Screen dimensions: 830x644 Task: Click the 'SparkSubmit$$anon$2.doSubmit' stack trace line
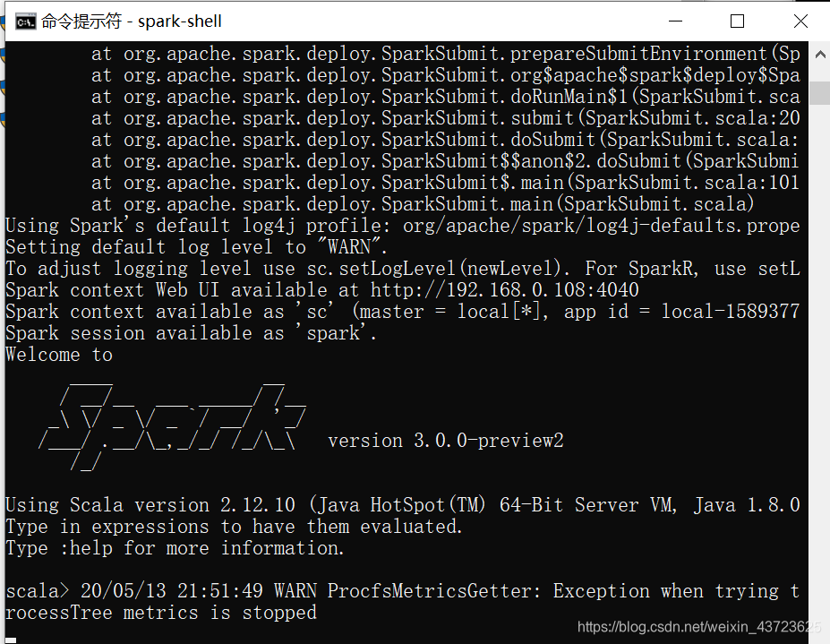(x=445, y=161)
